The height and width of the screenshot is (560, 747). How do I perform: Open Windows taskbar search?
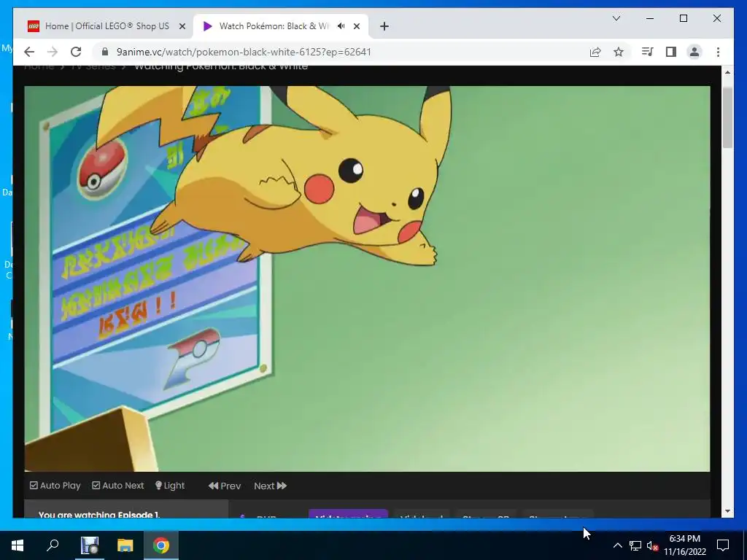click(x=53, y=545)
